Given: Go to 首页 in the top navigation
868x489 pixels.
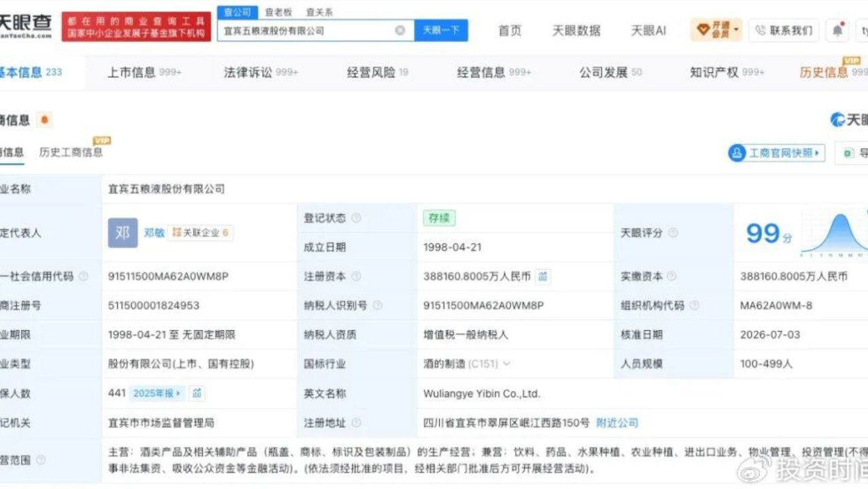Looking at the screenshot, I should pos(510,31).
